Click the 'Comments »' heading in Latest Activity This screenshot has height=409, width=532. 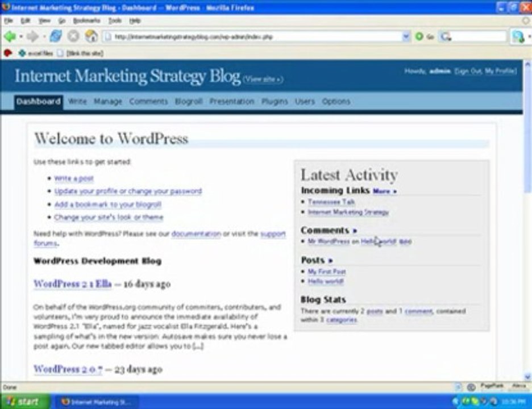tap(329, 230)
